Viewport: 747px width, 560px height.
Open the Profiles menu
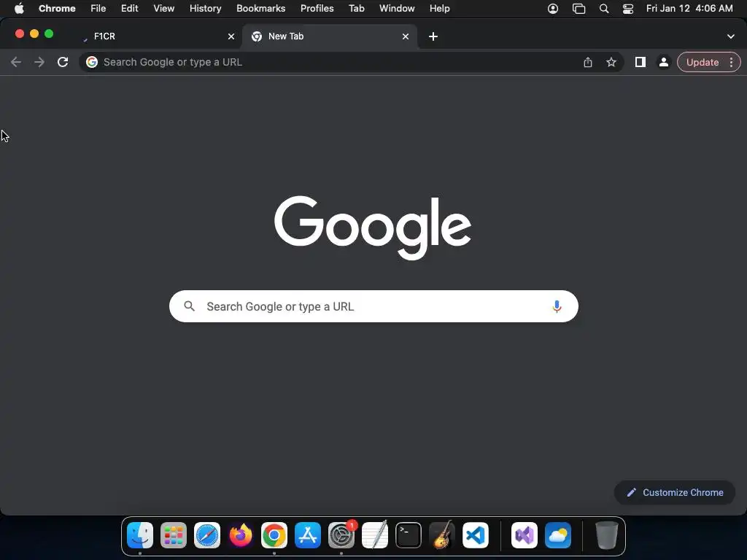point(317,9)
